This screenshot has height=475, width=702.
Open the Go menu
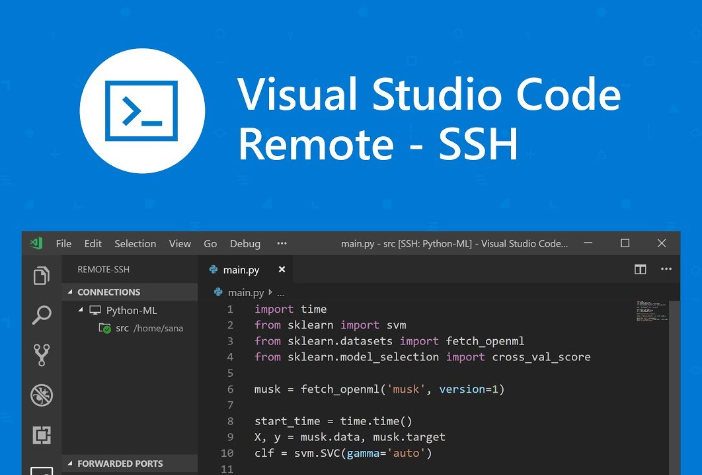click(x=210, y=244)
